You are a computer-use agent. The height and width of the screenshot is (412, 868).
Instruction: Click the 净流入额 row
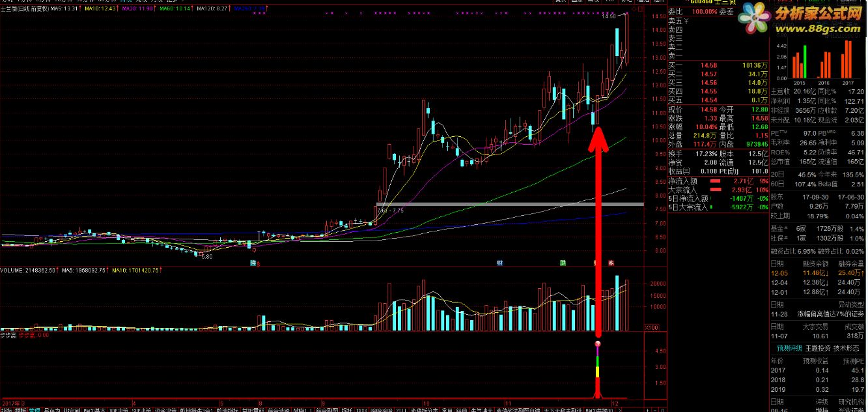click(718, 181)
